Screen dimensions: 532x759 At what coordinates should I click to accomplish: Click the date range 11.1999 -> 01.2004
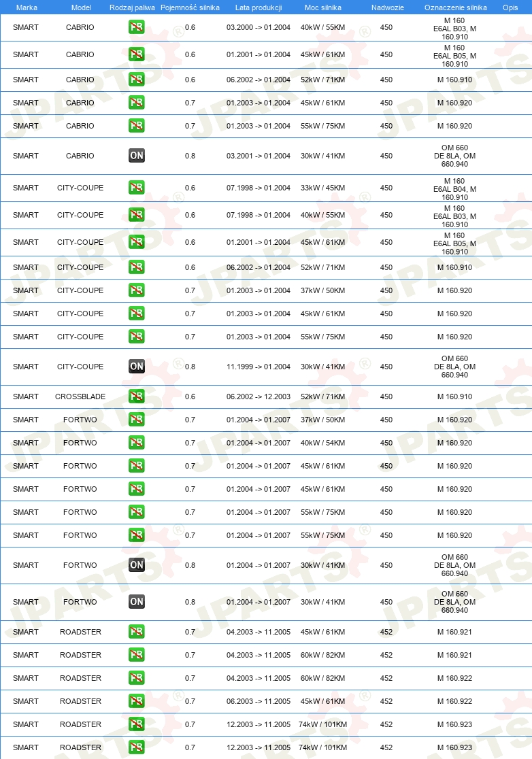point(259,367)
